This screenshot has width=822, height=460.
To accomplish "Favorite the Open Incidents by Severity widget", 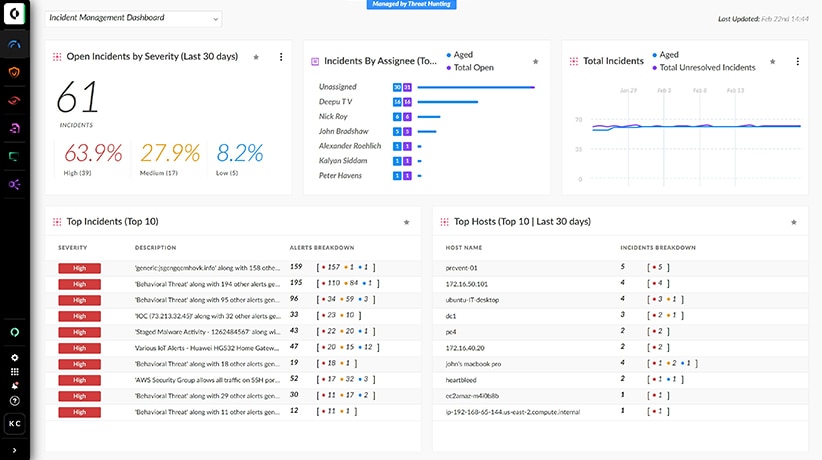I will [x=257, y=58].
